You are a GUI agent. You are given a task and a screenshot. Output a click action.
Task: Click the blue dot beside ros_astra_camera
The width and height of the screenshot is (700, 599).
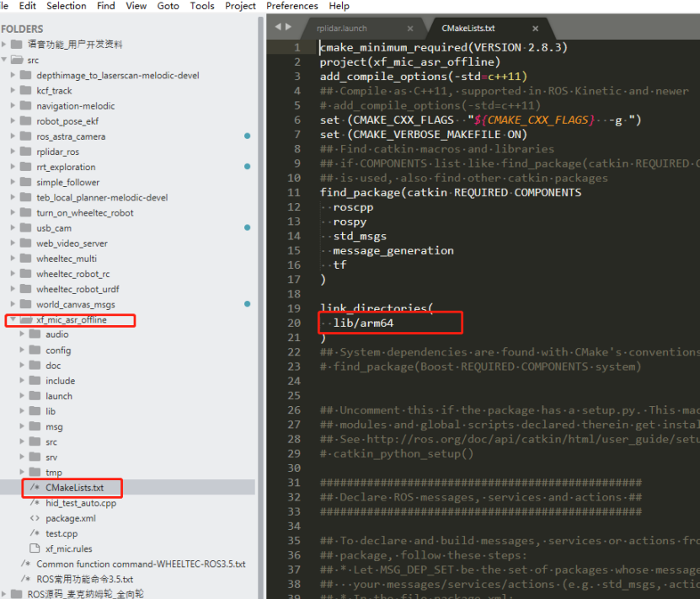247,136
